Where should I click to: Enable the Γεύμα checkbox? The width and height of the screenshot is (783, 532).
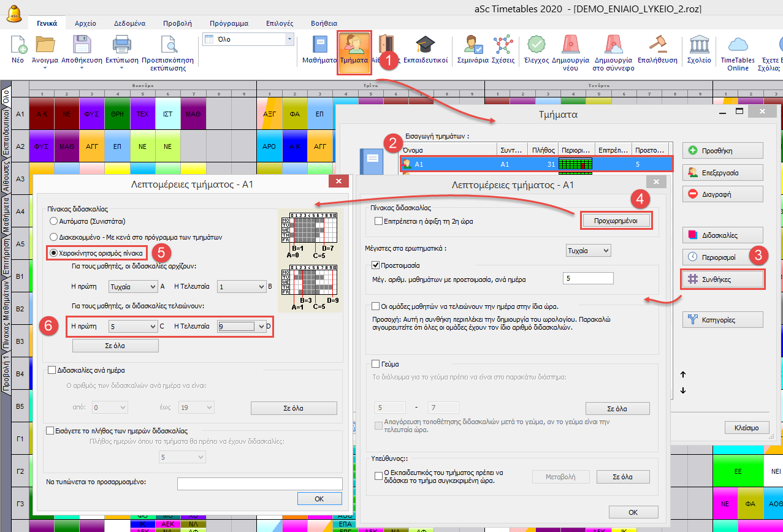(376, 364)
